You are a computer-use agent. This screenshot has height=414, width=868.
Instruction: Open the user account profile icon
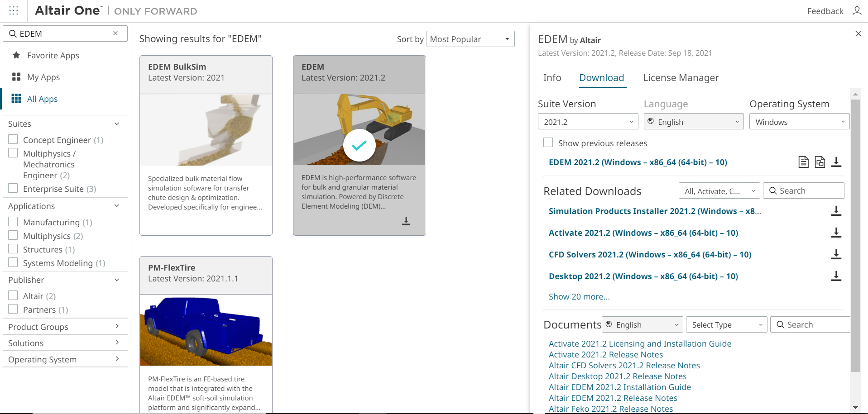[x=857, y=11]
